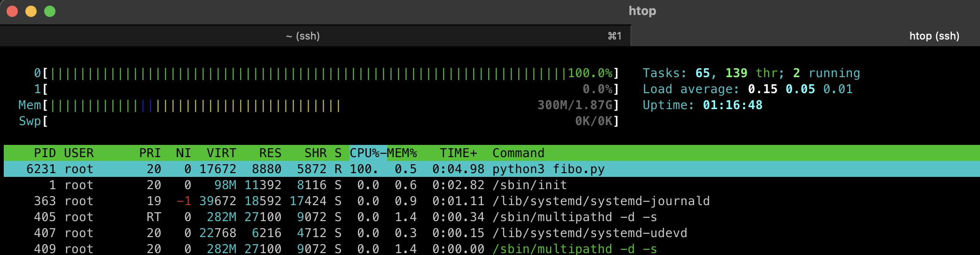980x255 pixels.
Task: Sort by the S state column header
Action: pyautogui.click(x=338, y=153)
